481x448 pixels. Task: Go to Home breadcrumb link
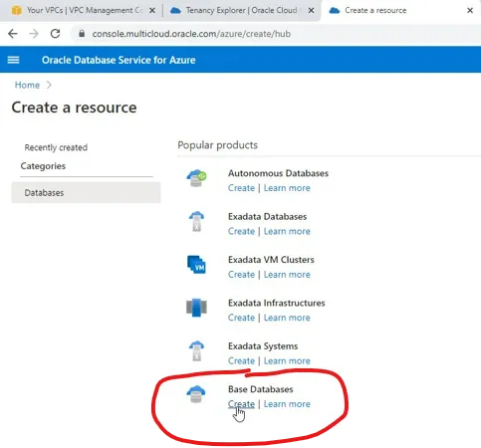[x=27, y=85]
